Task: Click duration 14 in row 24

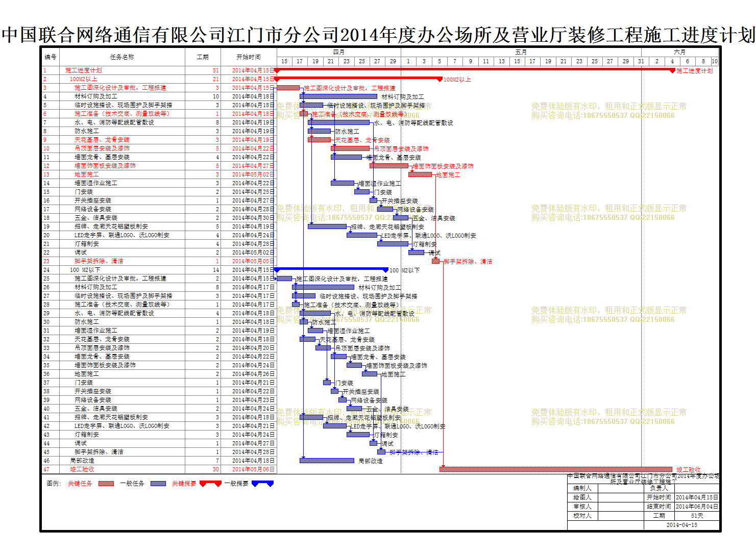Action: pos(216,270)
